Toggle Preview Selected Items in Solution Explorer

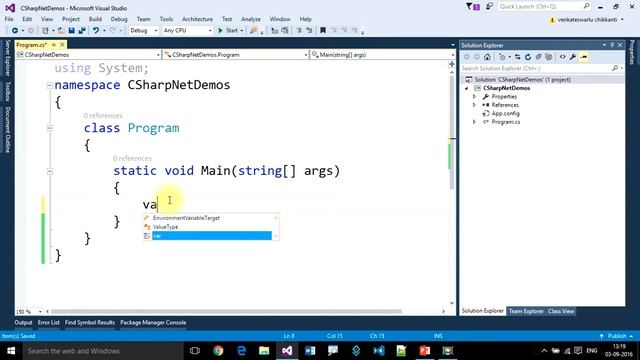(584, 57)
